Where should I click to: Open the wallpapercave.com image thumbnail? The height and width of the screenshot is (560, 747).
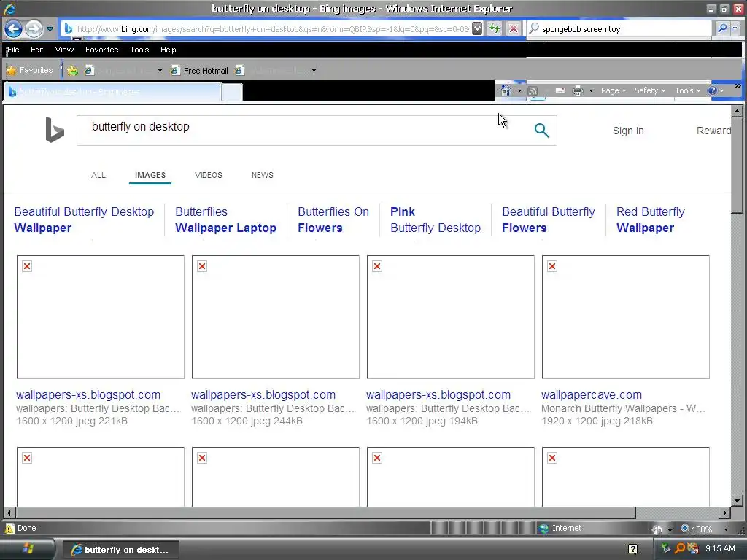(625, 317)
